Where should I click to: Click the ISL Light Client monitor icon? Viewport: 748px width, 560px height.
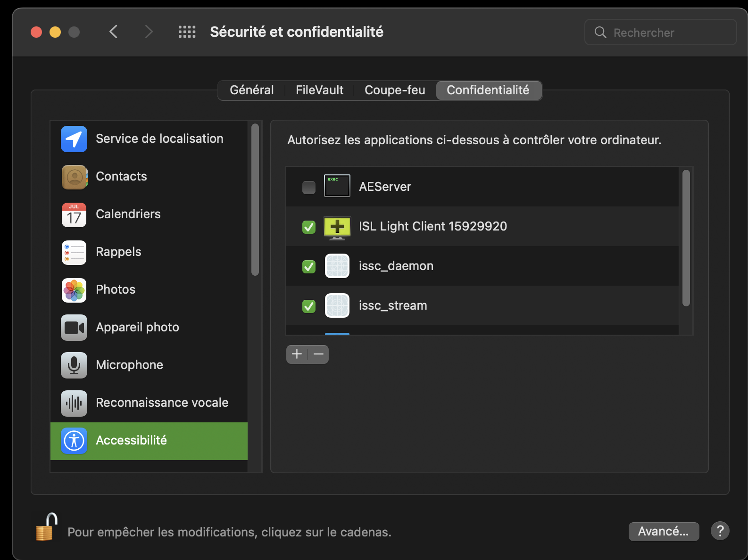pyautogui.click(x=337, y=227)
